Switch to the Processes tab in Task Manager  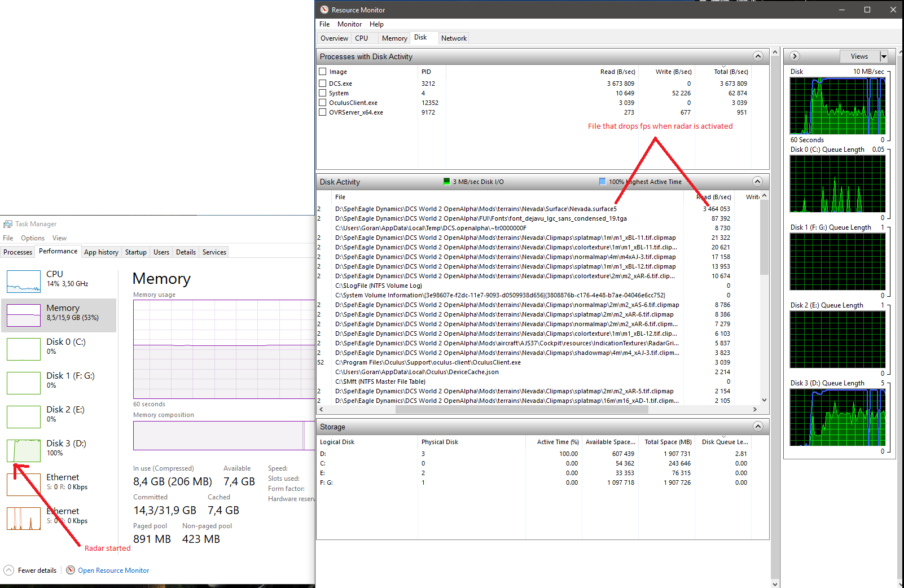18,252
